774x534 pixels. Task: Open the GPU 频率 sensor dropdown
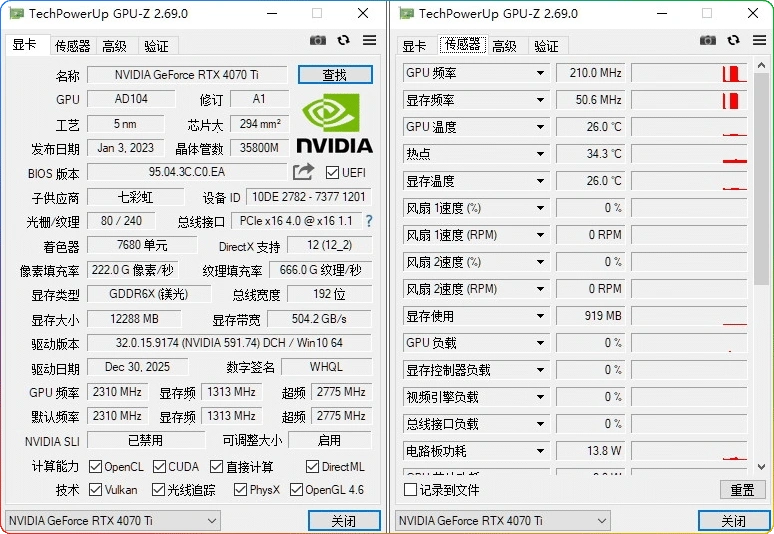541,73
